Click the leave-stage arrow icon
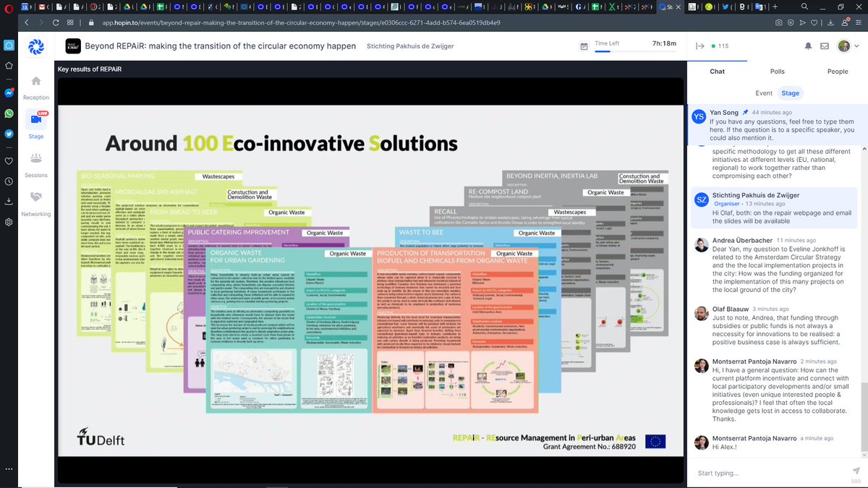The height and width of the screenshot is (488, 868). pyautogui.click(x=700, y=45)
